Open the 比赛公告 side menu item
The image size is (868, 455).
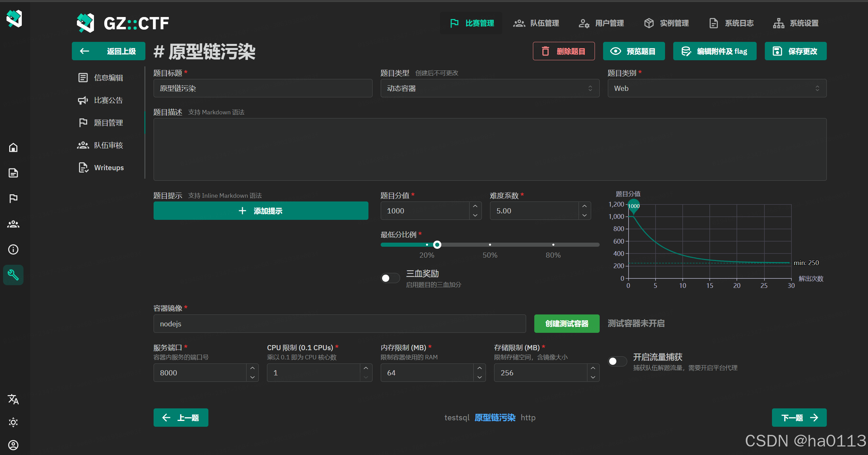tap(108, 100)
